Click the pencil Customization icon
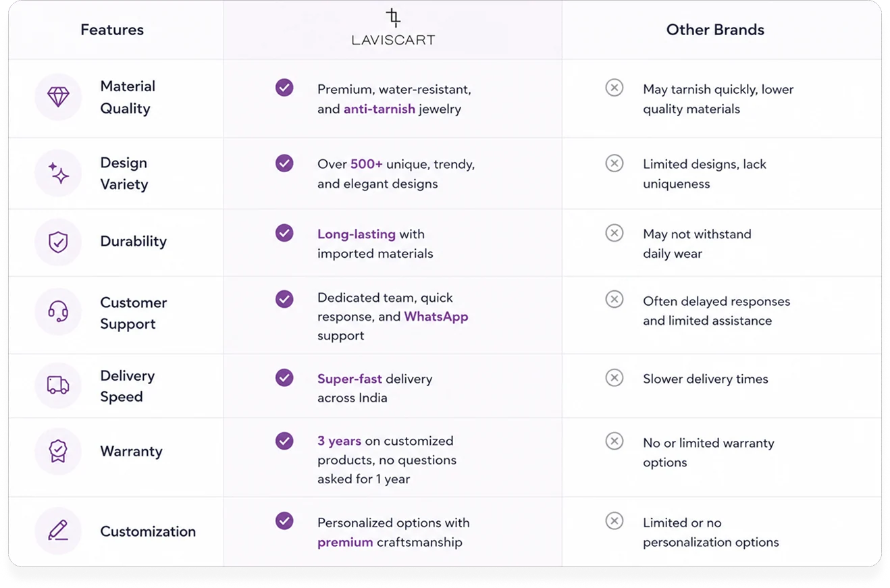The image size is (890, 588). point(58,531)
